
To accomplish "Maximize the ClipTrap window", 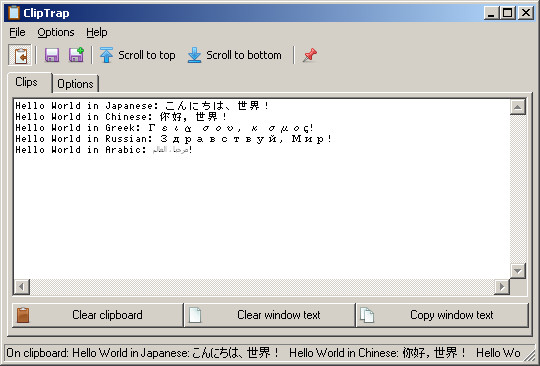I will point(507,13).
